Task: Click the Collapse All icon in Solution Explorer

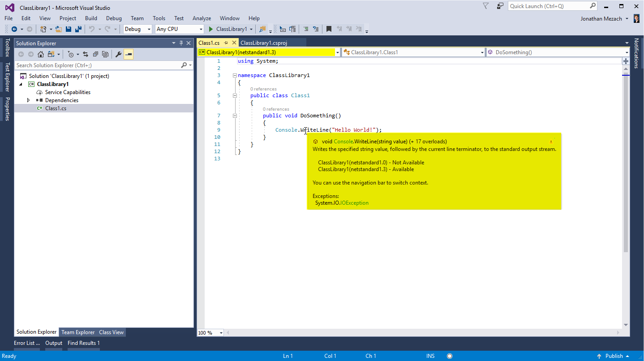Action: 95,54
